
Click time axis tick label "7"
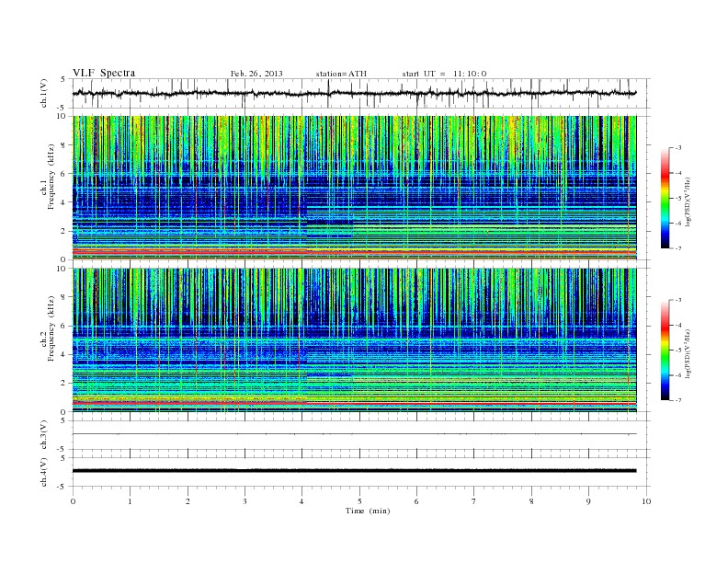[x=474, y=501]
